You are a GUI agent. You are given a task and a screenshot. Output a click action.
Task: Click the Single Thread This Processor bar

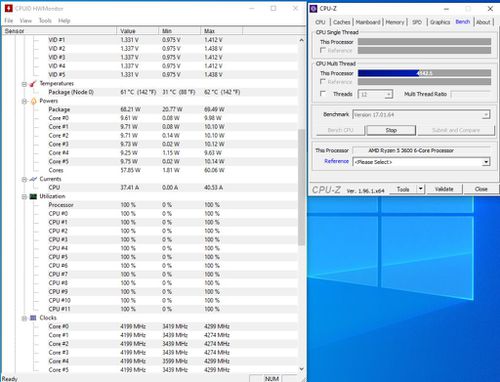click(x=424, y=42)
